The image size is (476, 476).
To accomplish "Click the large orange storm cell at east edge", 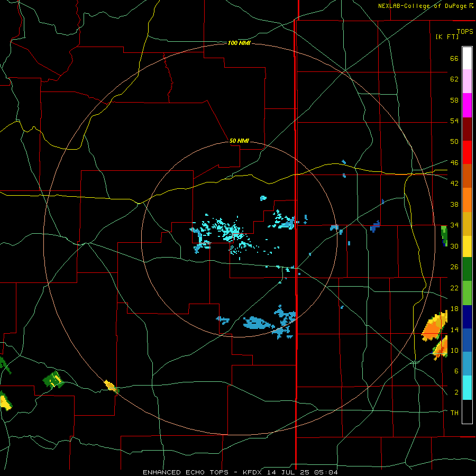I will (x=434, y=326).
